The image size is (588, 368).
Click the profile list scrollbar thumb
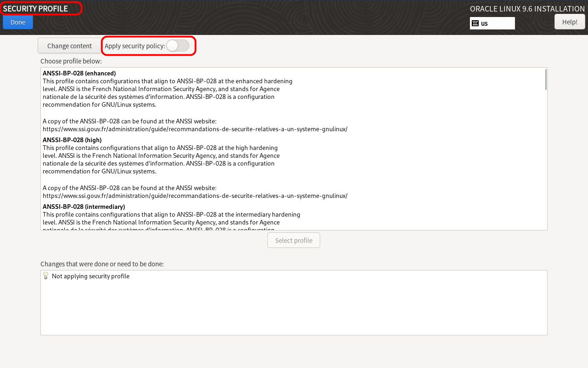[546, 80]
